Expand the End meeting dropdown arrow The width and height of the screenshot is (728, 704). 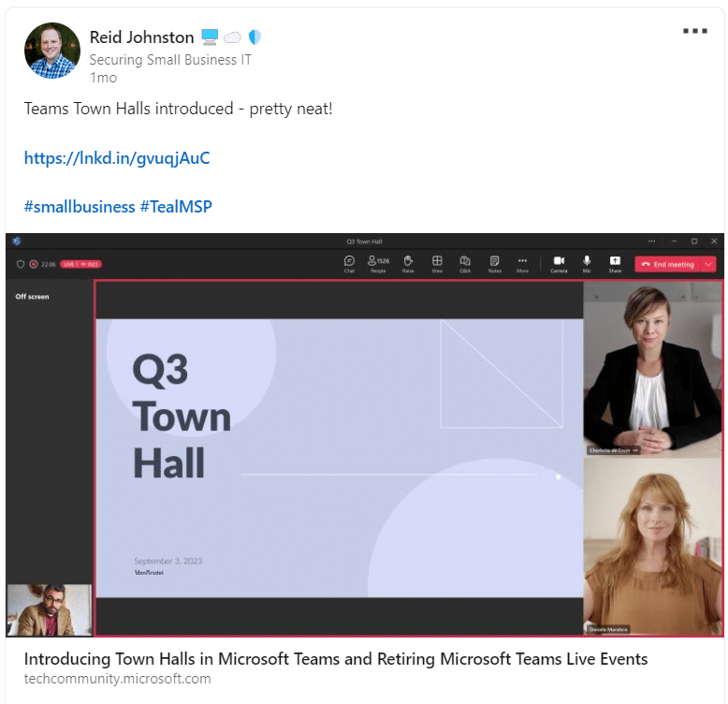coord(708,264)
